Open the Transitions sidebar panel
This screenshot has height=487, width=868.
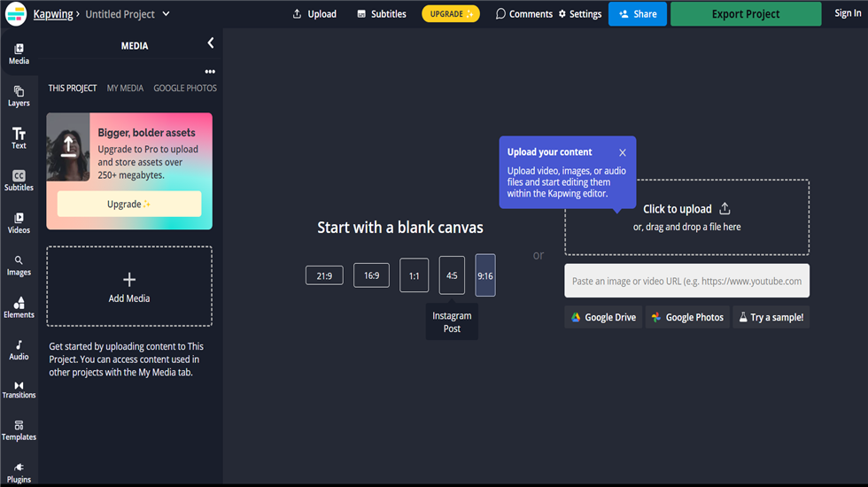pyautogui.click(x=19, y=390)
